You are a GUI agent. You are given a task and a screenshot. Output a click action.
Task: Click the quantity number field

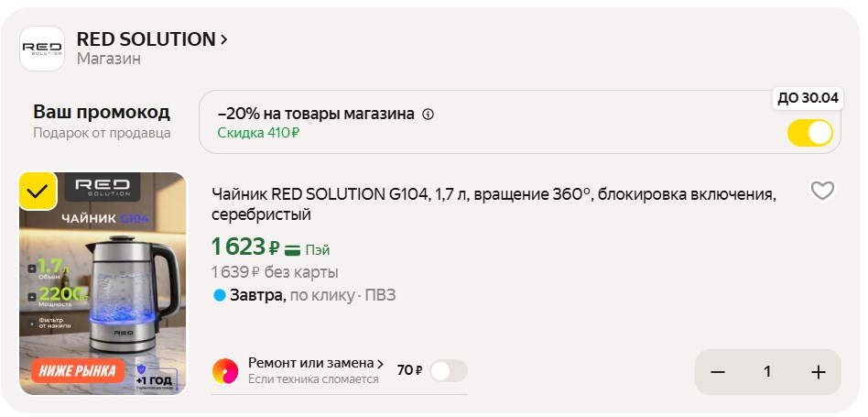pos(767,372)
